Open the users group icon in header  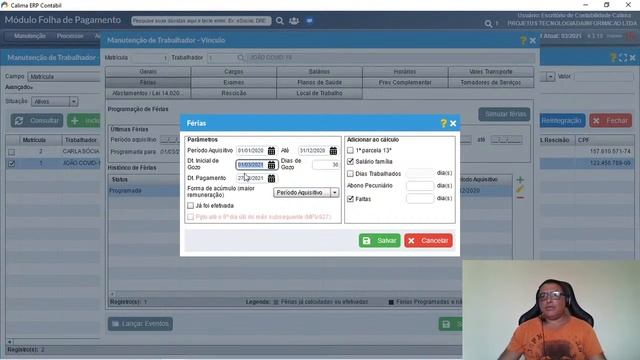pyautogui.click(x=294, y=20)
